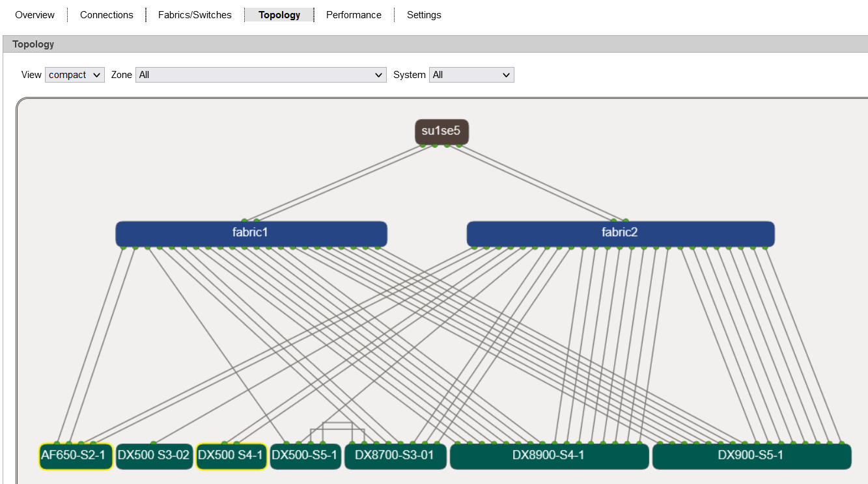Expand the Zone filter dropdown
The height and width of the screenshot is (484, 868).
[261, 75]
